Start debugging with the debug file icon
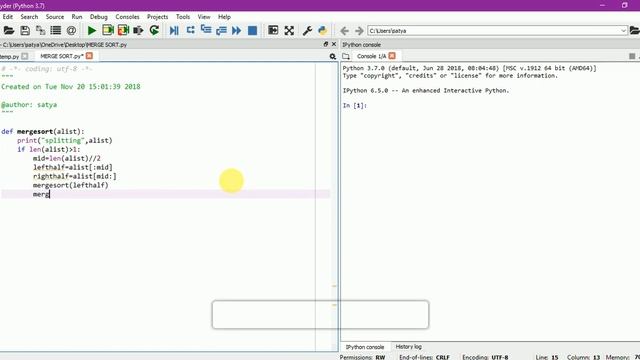The image size is (640, 360). click(174, 31)
